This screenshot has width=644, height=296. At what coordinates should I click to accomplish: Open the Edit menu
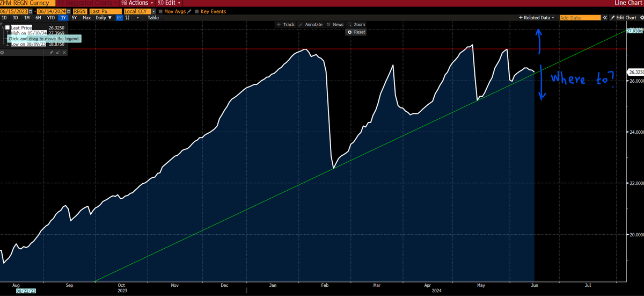(x=169, y=3)
